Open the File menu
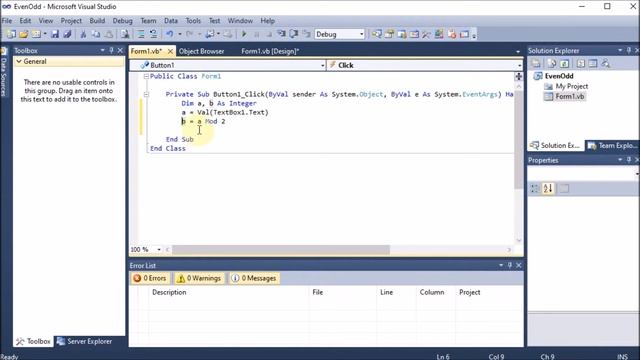 [x=7, y=21]
